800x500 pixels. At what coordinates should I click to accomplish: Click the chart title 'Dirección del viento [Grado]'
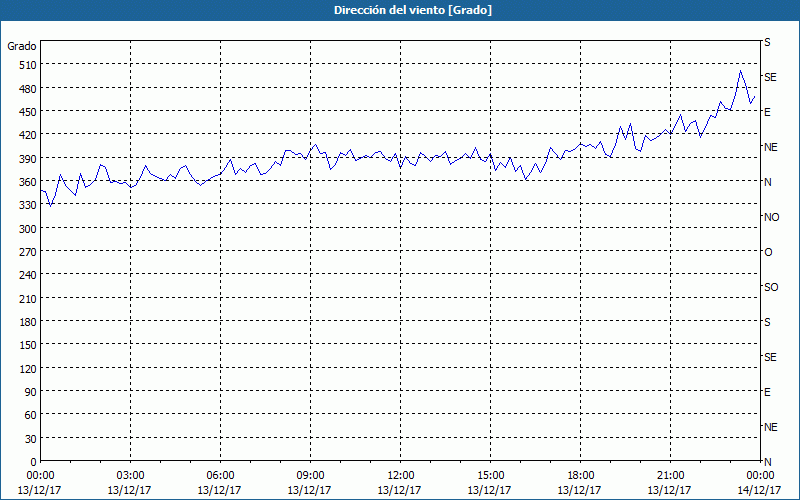tap(413, 10)
